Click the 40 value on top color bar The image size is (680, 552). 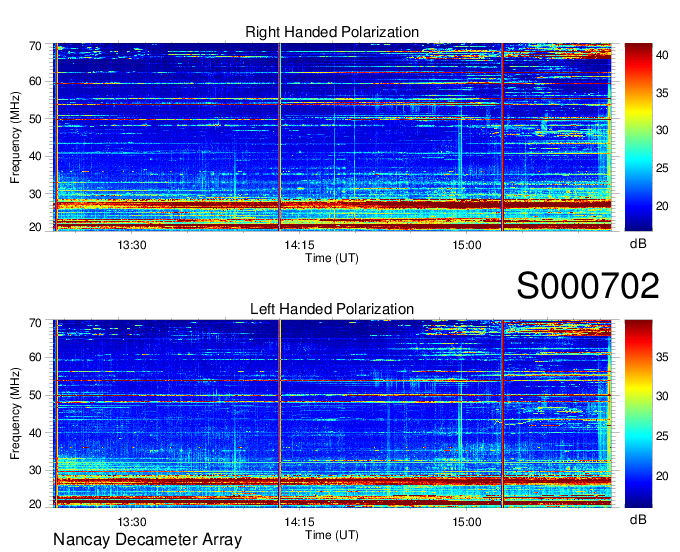pos(662,55)
